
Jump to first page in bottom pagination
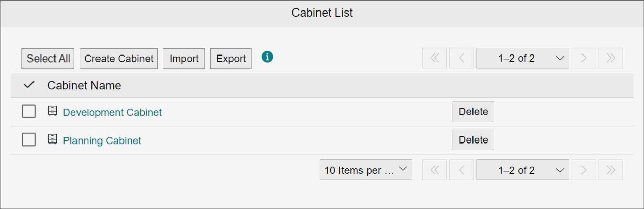435,170
